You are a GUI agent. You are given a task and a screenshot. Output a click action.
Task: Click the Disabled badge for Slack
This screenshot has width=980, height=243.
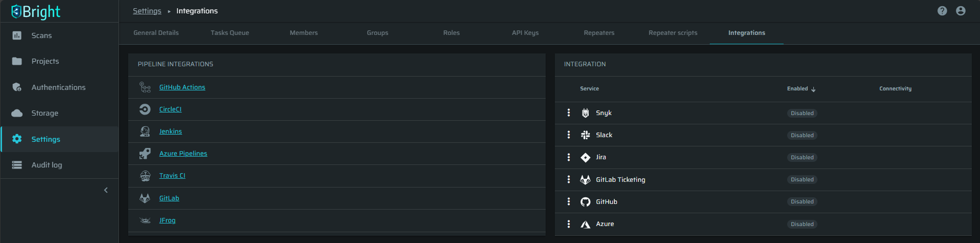click(802, 135)
